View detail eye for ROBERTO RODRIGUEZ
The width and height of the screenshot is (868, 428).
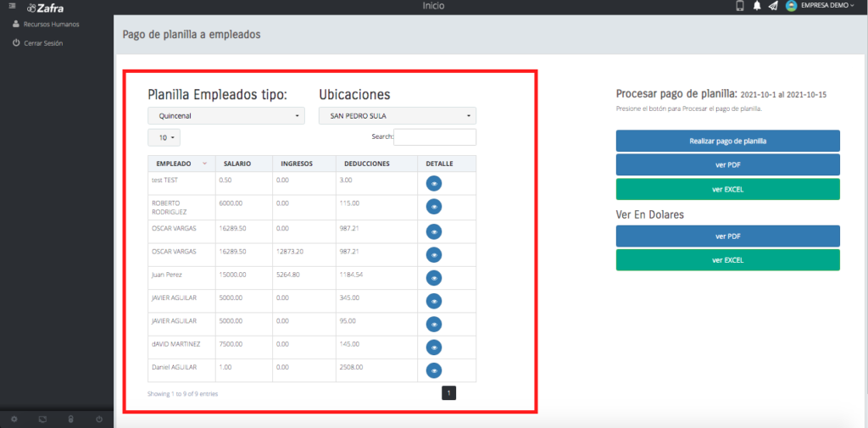click(x=434, y=207)
